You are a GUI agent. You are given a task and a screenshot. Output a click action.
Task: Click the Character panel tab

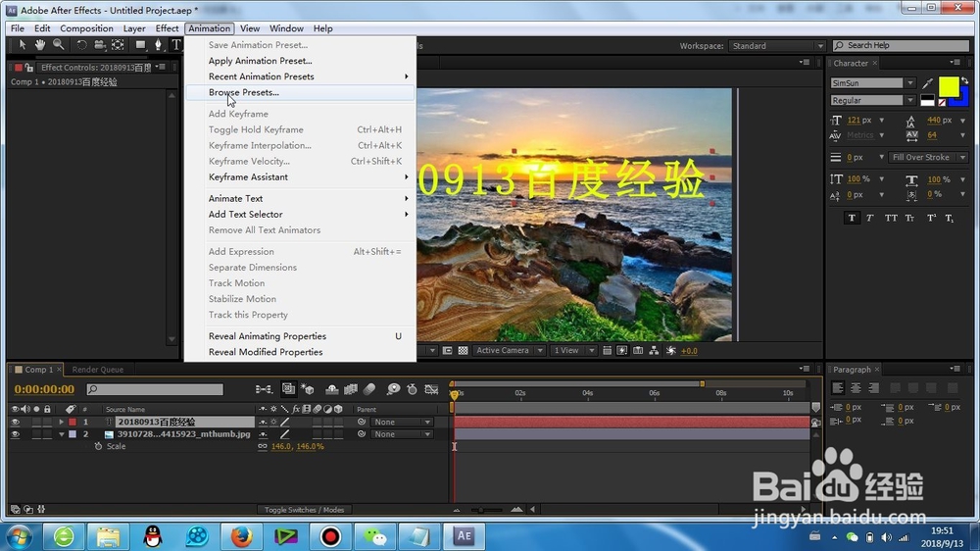850,63
